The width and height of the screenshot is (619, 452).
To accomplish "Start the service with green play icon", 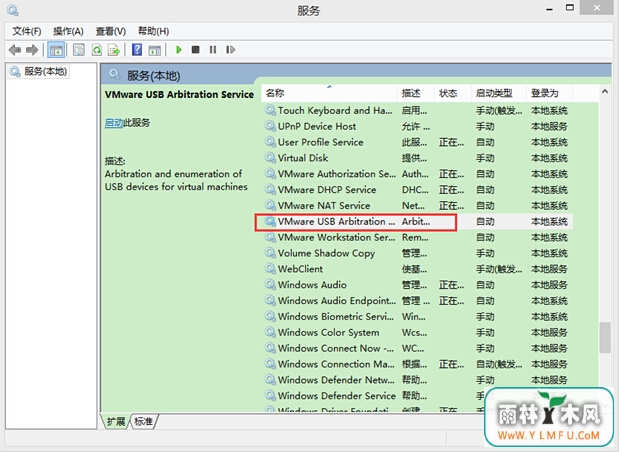I will coord(179,50).
